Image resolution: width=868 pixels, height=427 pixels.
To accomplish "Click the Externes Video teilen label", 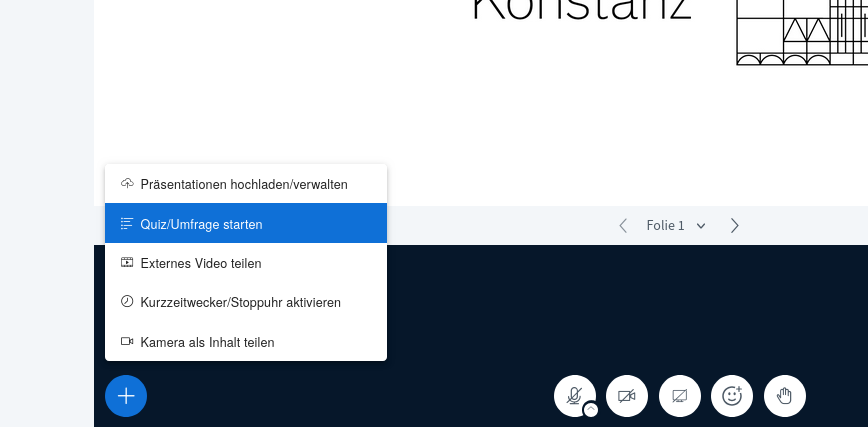I will click(201, 263).
